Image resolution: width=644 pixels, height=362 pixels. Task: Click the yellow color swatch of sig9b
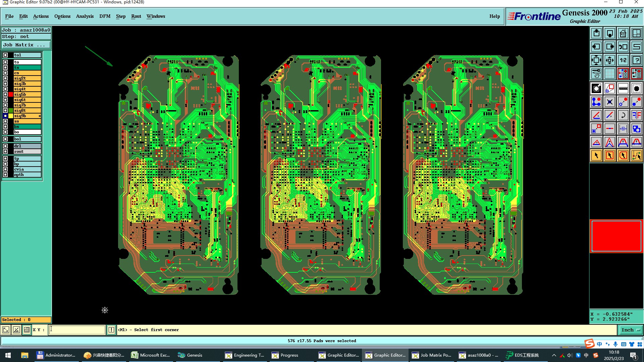click(11, 116)
